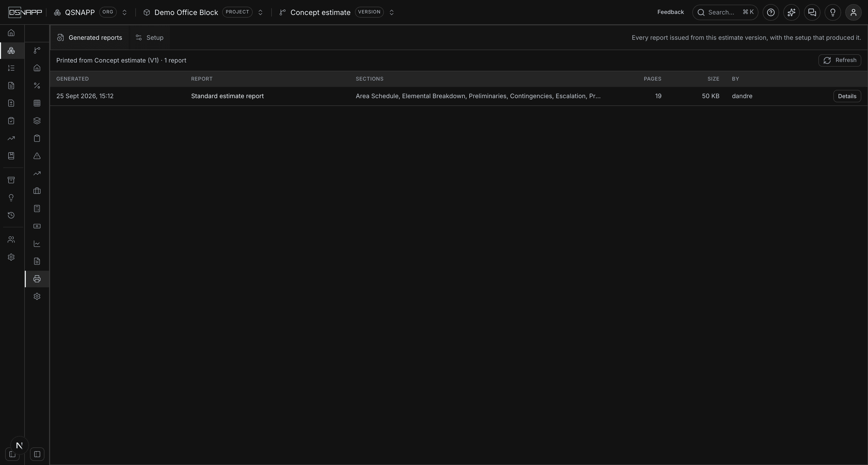868x465 pixels.
Task: Open the archive box icon in the sidebar
Action: 11,180
